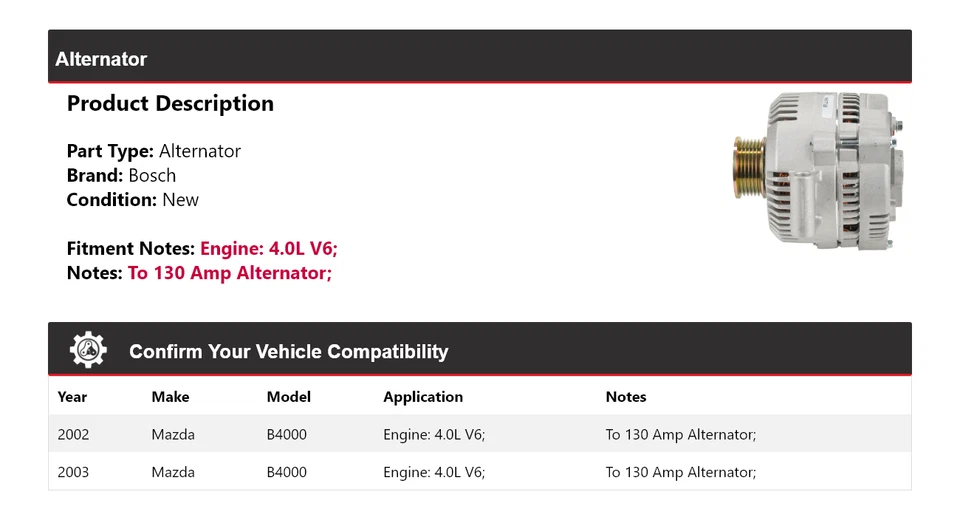Click the red To 130 Amp Alternator text
The height and width of the screenshot is (520, 960).
(230, 273)
